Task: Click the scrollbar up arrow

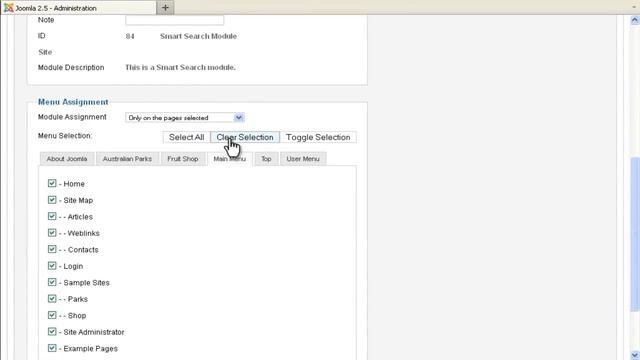Action: pos(635,20)
